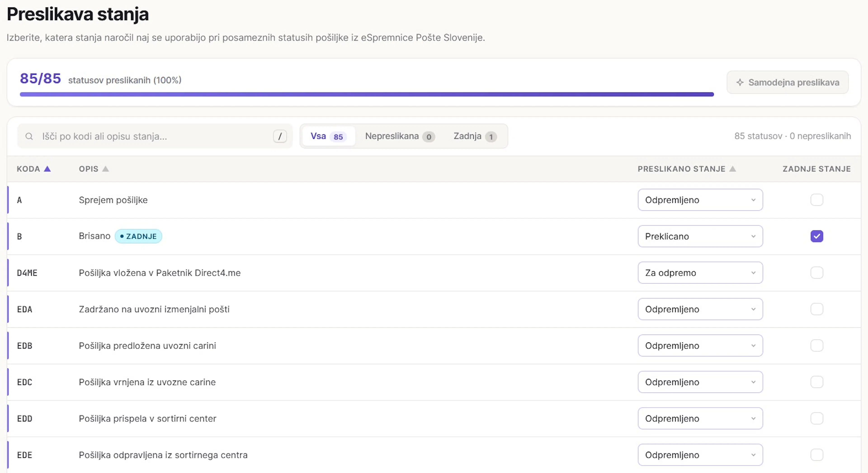Click the search magnifier icon
The width and height of the screenshot is (868, 473).
tap(29, 136)
